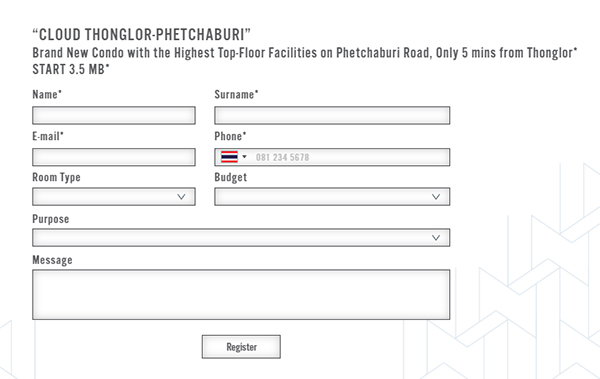The image size is (600, 379).
Task: Click the Name* field label
Action: pos(47,95)
